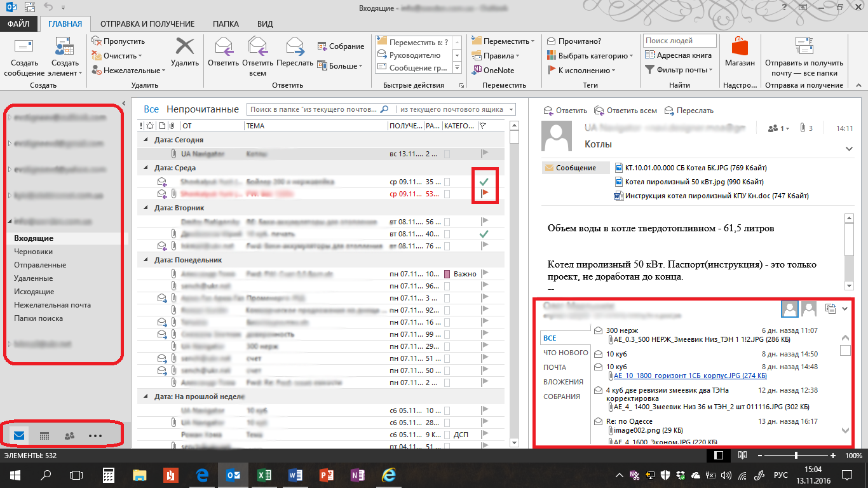Click the zoom slider in status bar
868x488 pixels.
coord(796,456)
